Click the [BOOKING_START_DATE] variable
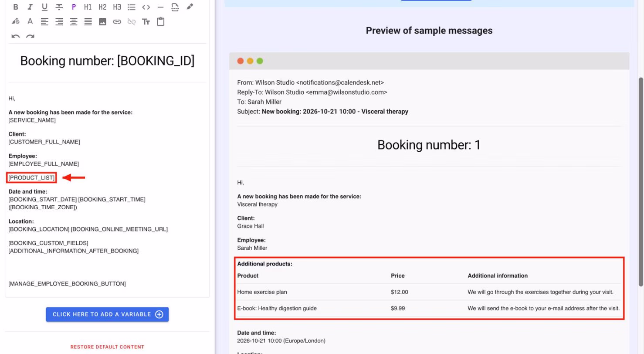644x354 pixels. point(43,199)
